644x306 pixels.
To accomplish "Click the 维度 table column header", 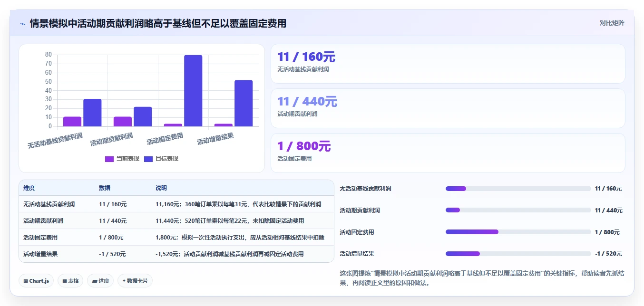I will click(x=29, y=188).
